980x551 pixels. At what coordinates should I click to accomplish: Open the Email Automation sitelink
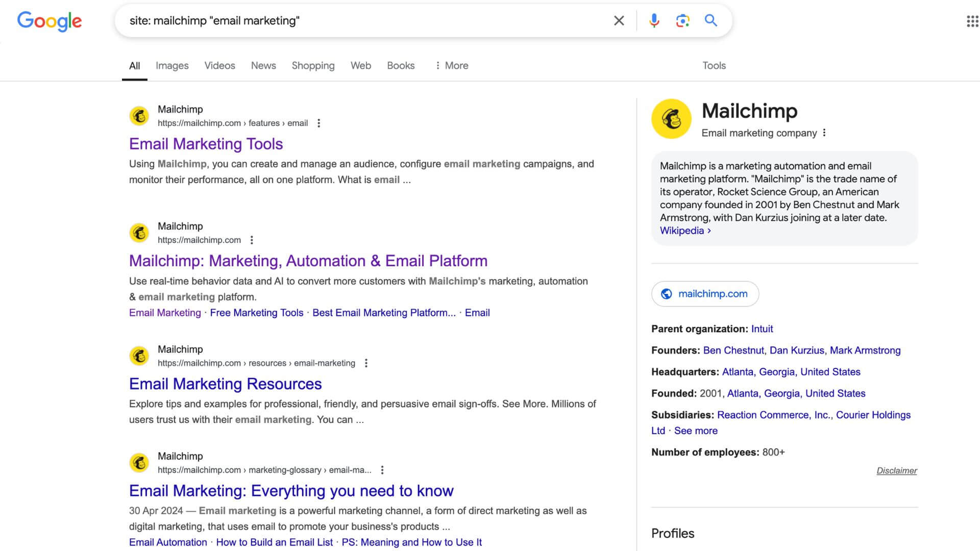tap(168, 542)
